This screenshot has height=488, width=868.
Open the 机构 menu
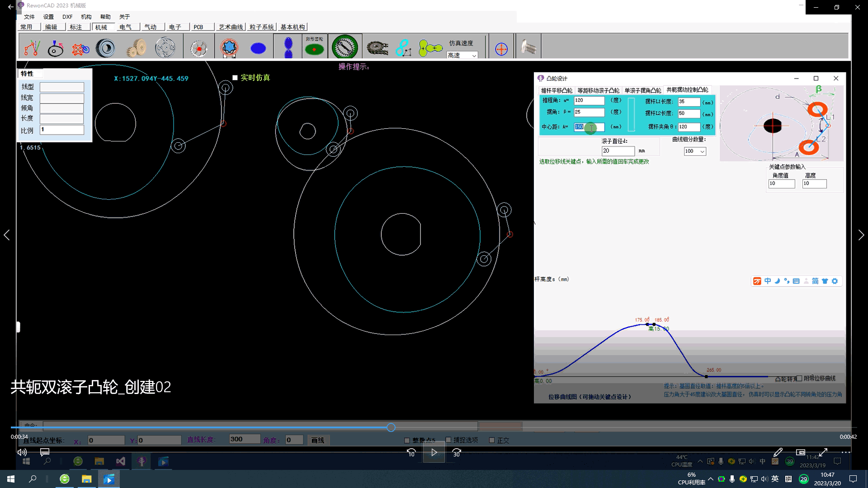click(86, 17)
